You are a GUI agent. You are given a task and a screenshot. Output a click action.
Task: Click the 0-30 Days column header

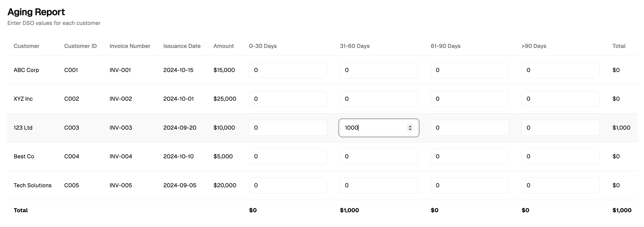pyautogui.click(x=263, y=46)
